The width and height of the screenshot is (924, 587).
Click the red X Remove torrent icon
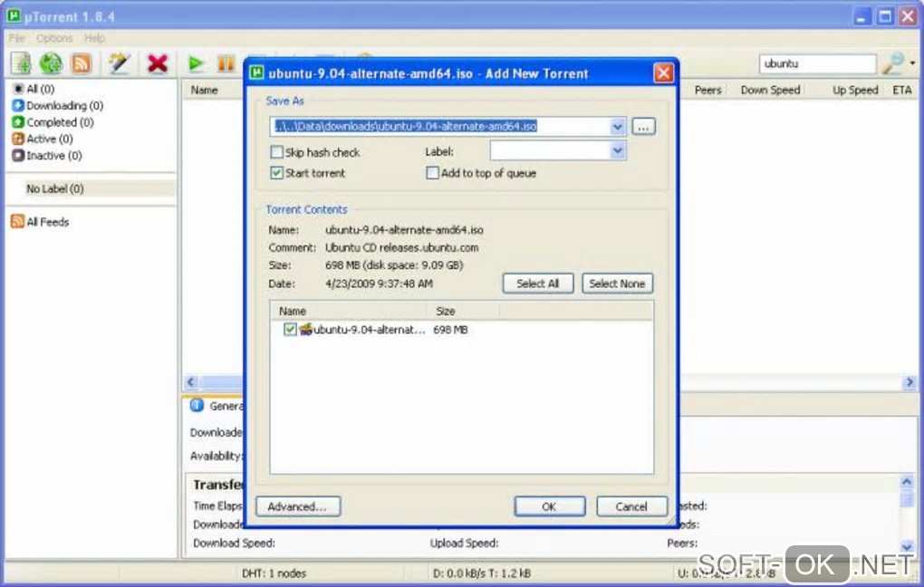158,63
